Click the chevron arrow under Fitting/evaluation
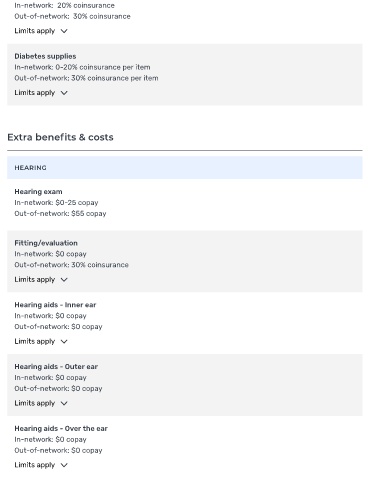The height and width of the screenshot is (480, 370). click(x=64, y=280)
